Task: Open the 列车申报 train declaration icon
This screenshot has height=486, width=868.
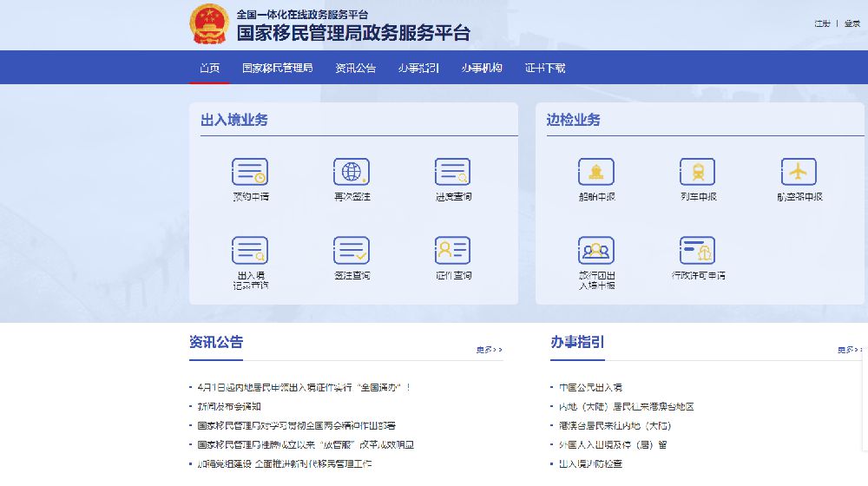Action: tap(697, 172)
